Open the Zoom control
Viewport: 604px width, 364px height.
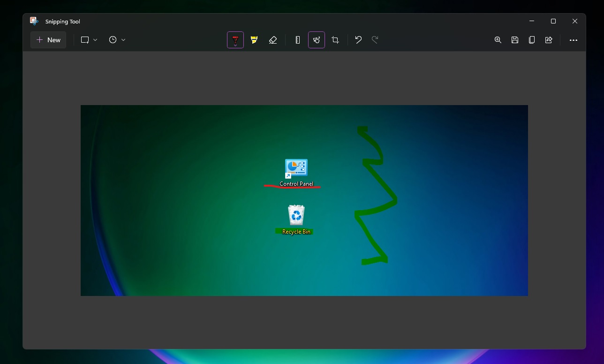(x=498, y=40)
